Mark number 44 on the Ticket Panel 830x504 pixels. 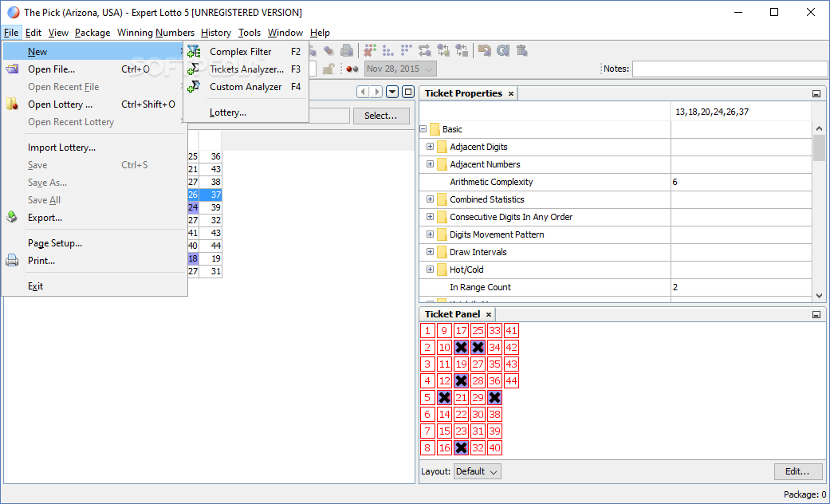pyautogui.click(x=511, y=380)
